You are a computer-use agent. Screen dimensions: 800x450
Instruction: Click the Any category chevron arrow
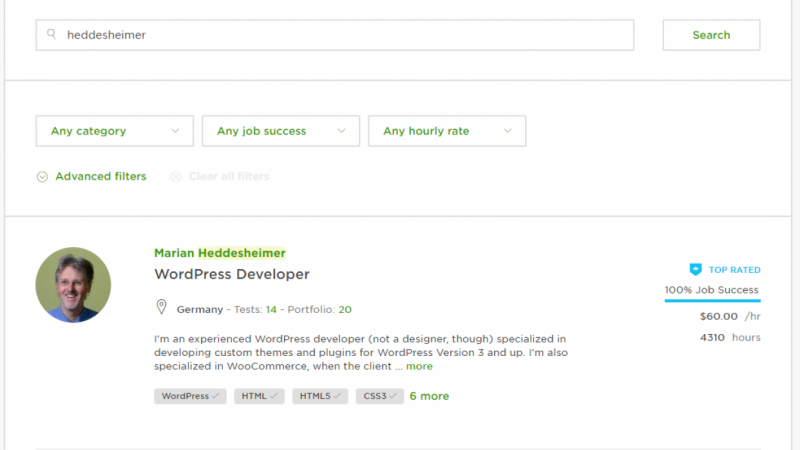coord(175,131)
